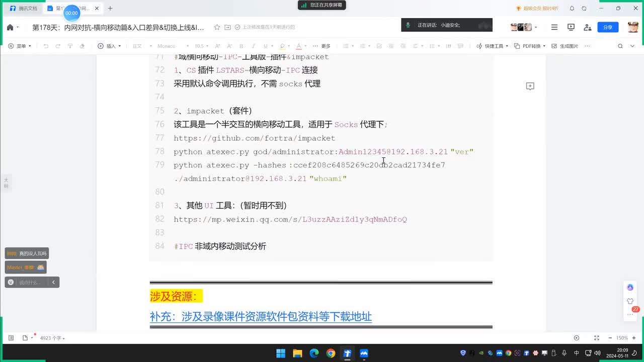This screenshot has height=362, width=644.
Task: Select the format painter tool
Action: click(x=70, y=46)
